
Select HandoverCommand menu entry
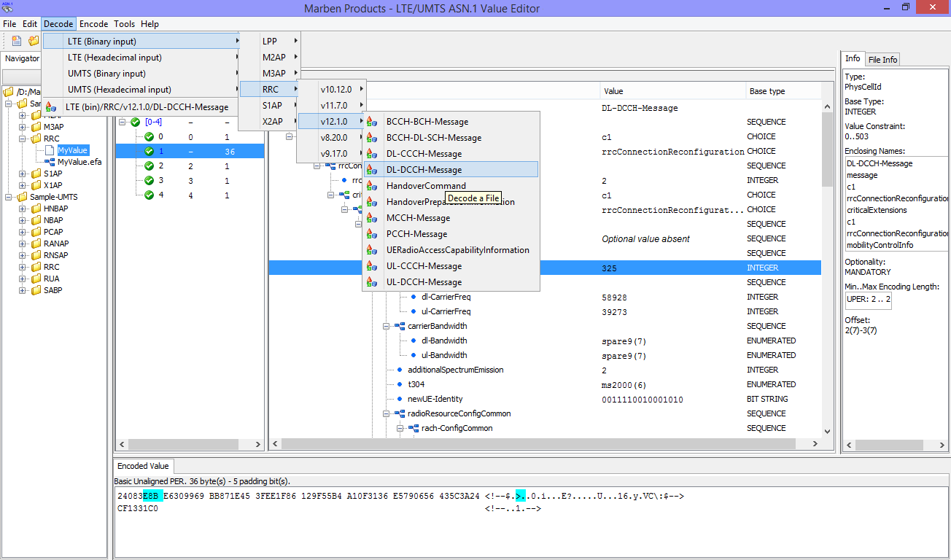(x=451, y=186)
